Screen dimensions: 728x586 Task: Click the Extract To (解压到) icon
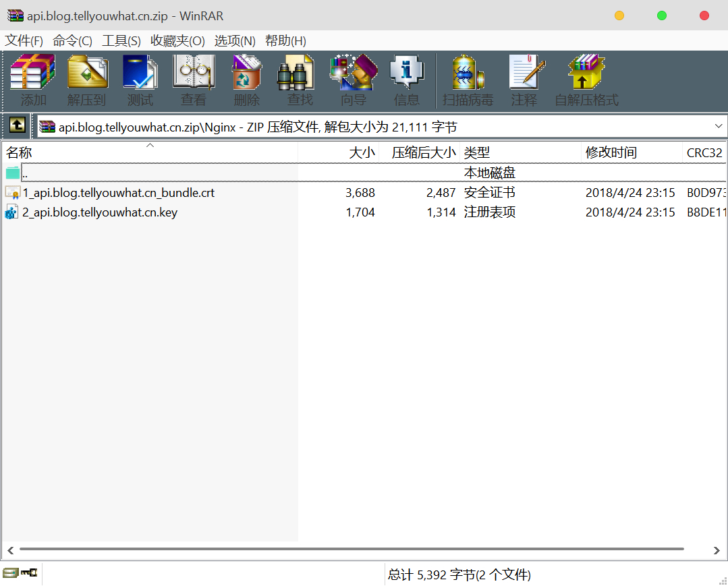click(x=87, y=80)
